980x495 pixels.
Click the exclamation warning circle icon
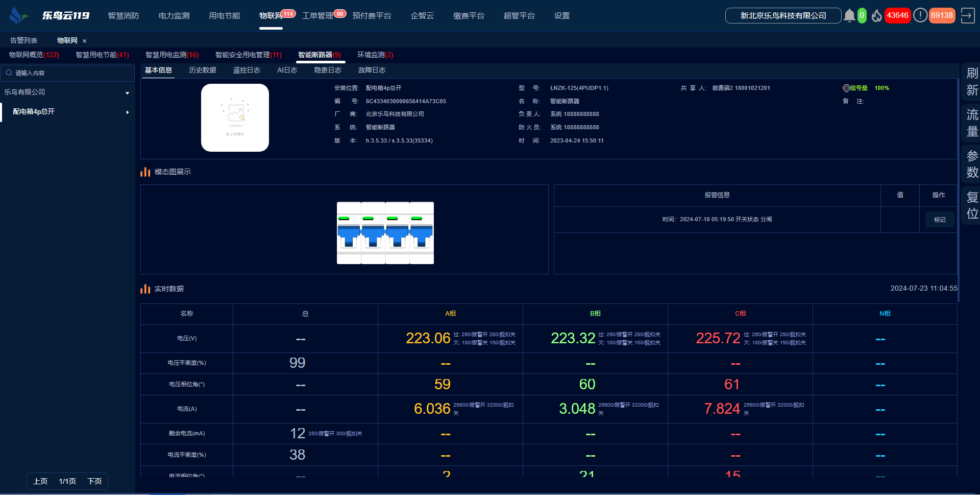(x=920, y=15)
